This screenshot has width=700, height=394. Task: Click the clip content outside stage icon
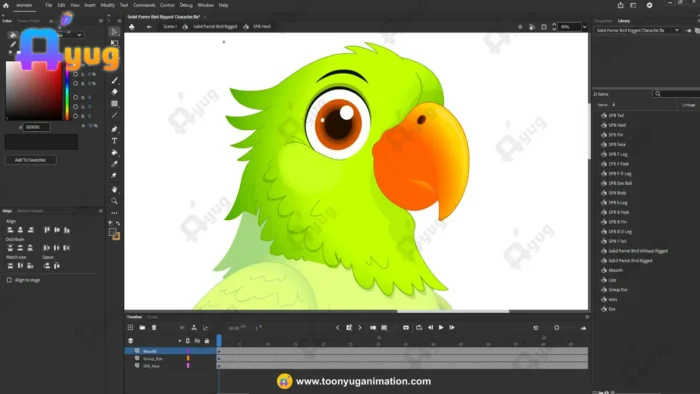544,27
